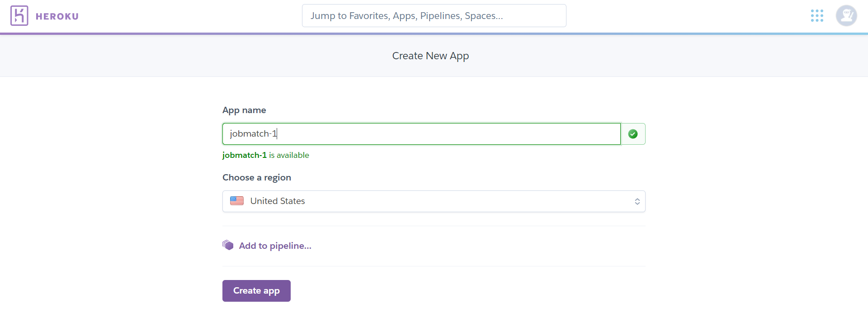Click the United States flag icon
The height and width of the screenshot is (318, 868).
pos(237,201)
